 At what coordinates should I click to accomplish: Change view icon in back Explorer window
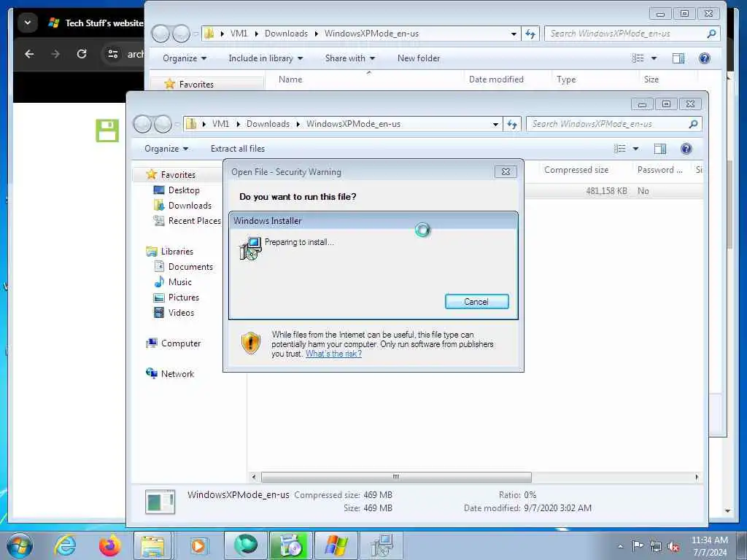click(638, 58)
